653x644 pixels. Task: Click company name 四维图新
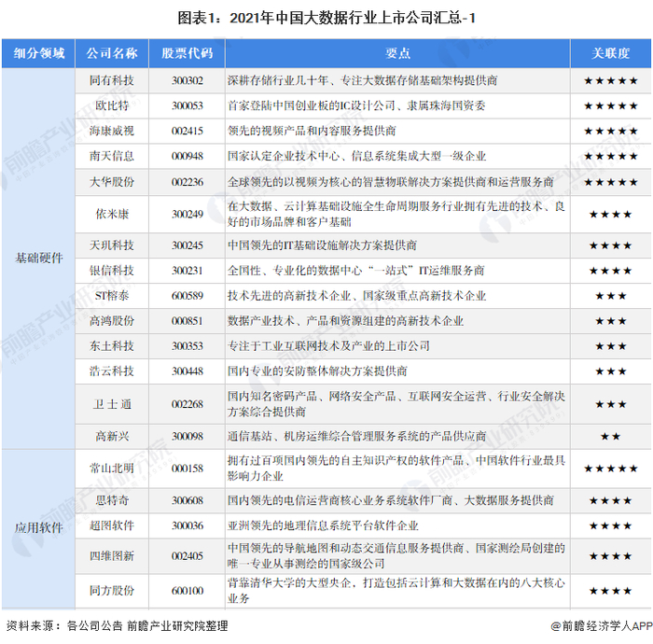pyautogui.click(x=112, y=556)
